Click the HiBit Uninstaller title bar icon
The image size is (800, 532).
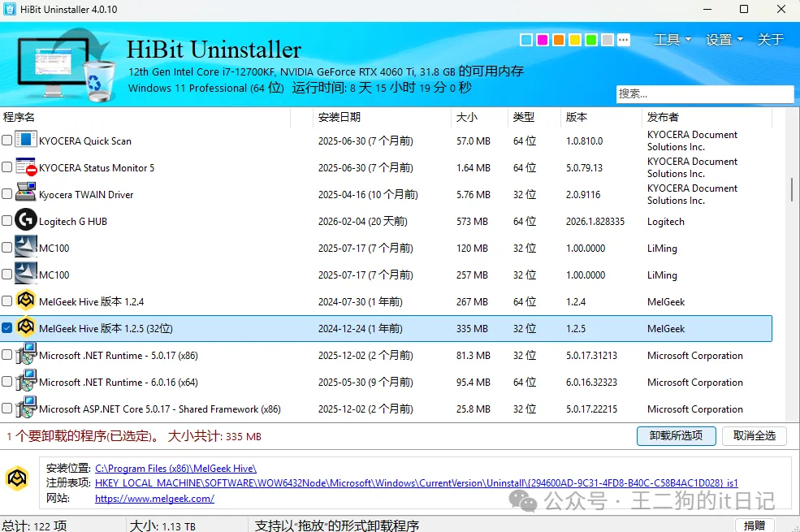click(x=10, y=9)
